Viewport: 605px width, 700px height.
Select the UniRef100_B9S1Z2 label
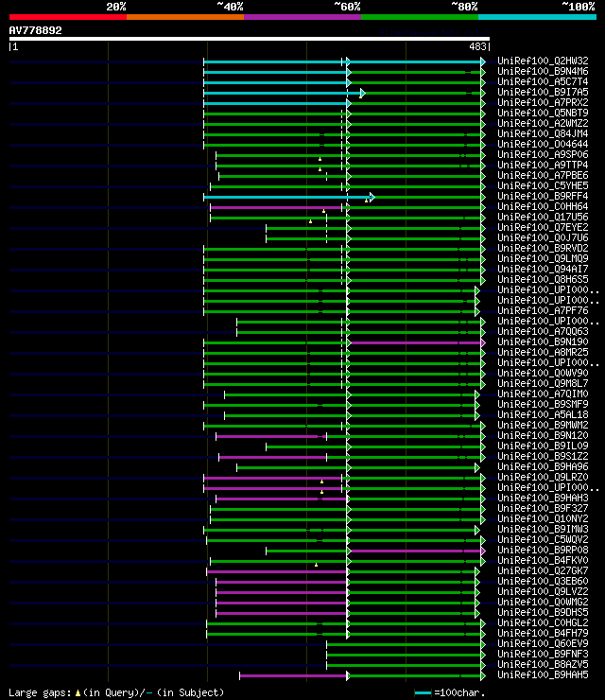pos(543,457)
